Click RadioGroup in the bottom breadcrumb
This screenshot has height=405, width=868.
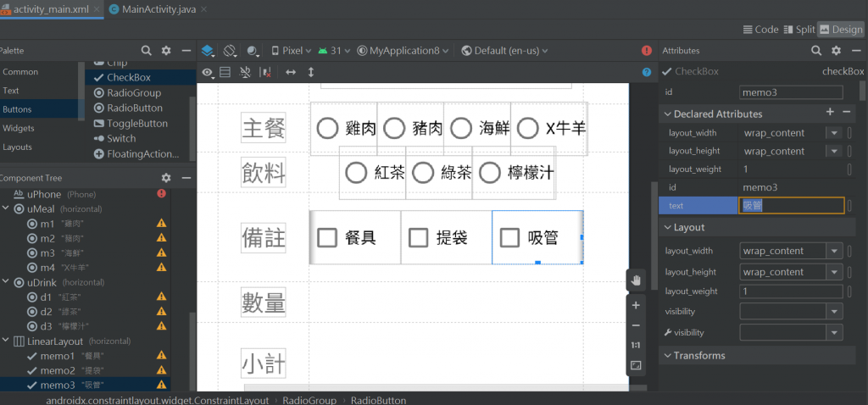click(309, 400)
